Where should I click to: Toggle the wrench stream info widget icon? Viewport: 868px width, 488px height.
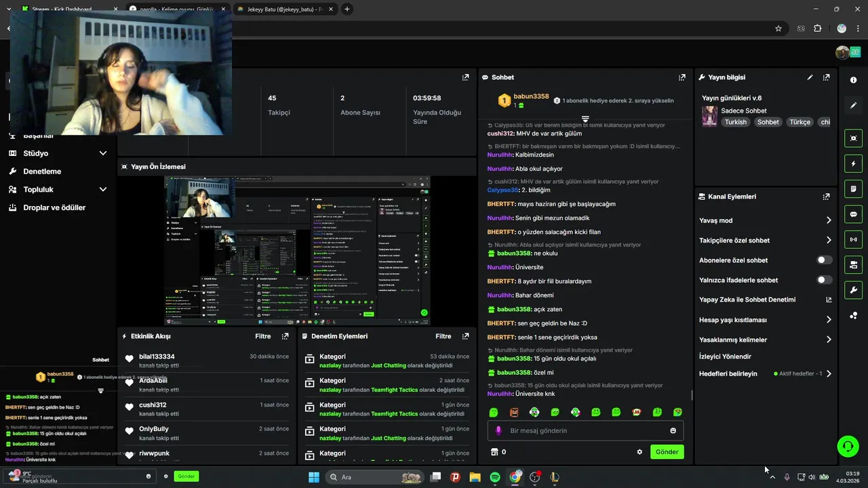(853, 290)
